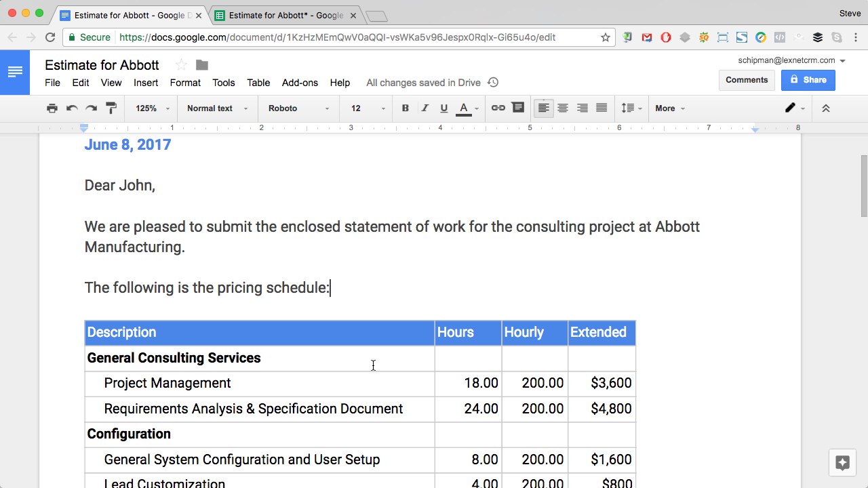Click the Gmail extension icon
Image resolution: width=868 pixels, height=488 pixels.
tap(647, 37)
